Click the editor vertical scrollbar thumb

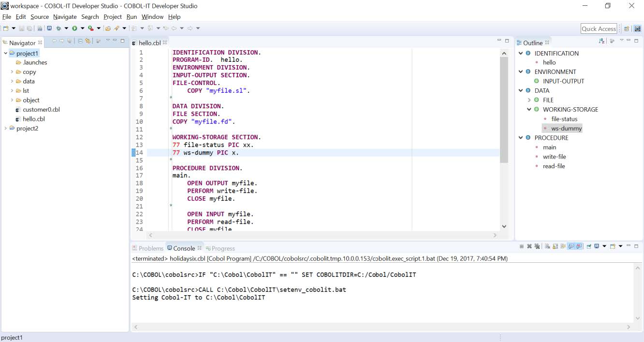coord(504,109)
